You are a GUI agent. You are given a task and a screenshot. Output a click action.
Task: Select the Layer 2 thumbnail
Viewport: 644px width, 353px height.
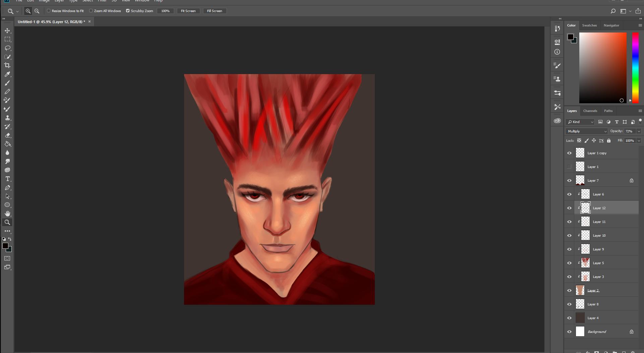click(580, 290)
